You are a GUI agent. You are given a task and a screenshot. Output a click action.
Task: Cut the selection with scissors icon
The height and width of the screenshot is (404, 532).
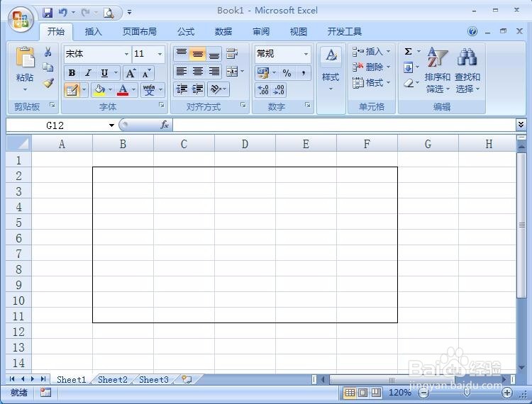(x=48, y=52)
